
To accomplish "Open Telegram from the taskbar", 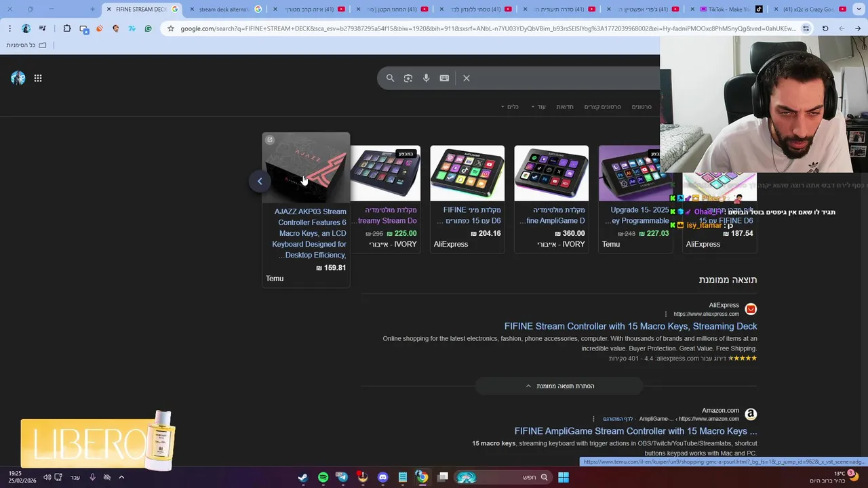I will (342, 477).
